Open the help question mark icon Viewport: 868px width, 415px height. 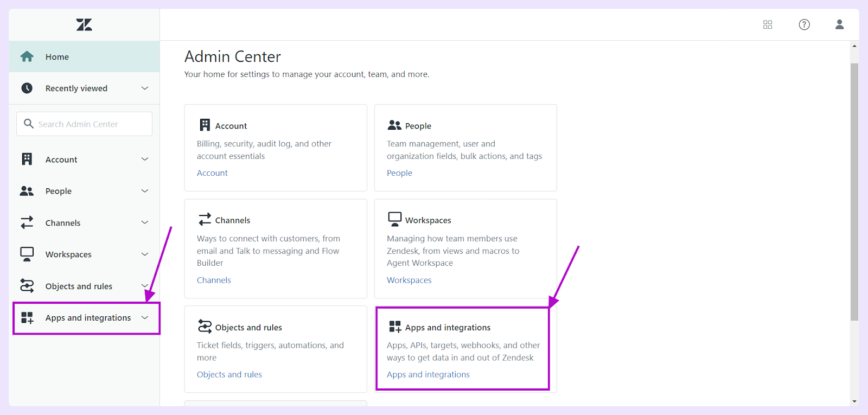pyautogui.click(x=805, y=24)
